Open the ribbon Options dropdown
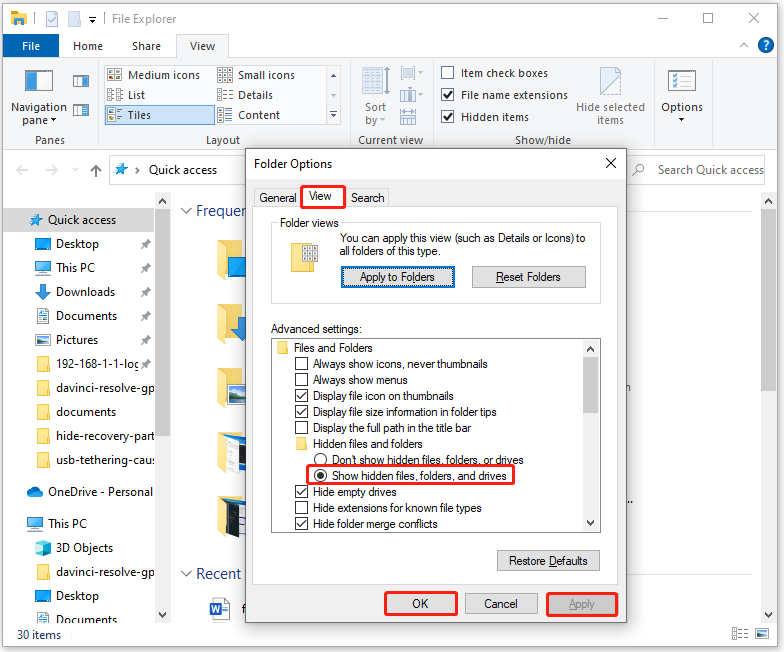This screenshot has height=652, width=784. pos(682,96)
